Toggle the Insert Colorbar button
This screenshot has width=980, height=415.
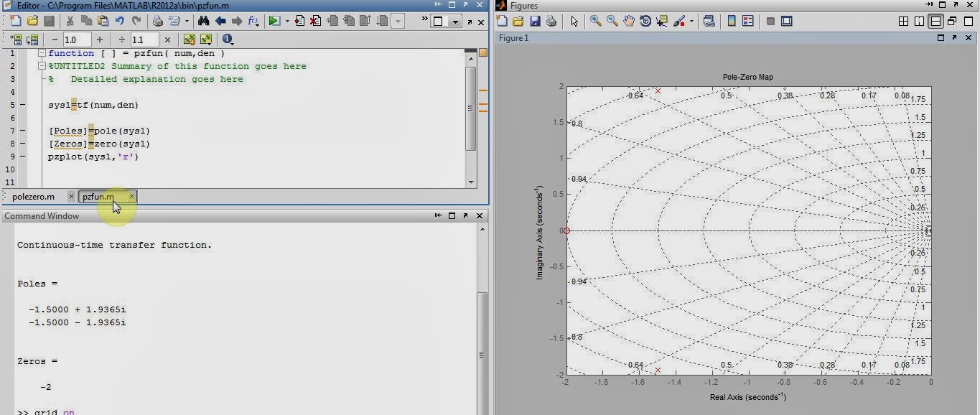point(732,22)
